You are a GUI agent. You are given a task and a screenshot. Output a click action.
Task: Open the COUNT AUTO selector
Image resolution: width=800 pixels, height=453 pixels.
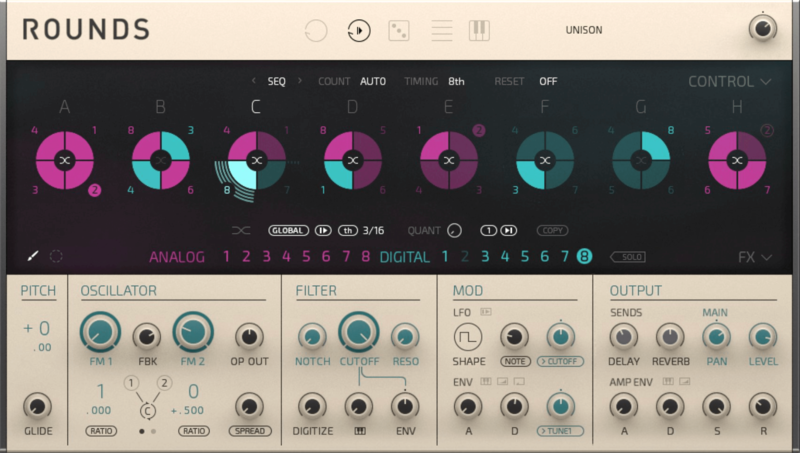(x=373, y=81)
